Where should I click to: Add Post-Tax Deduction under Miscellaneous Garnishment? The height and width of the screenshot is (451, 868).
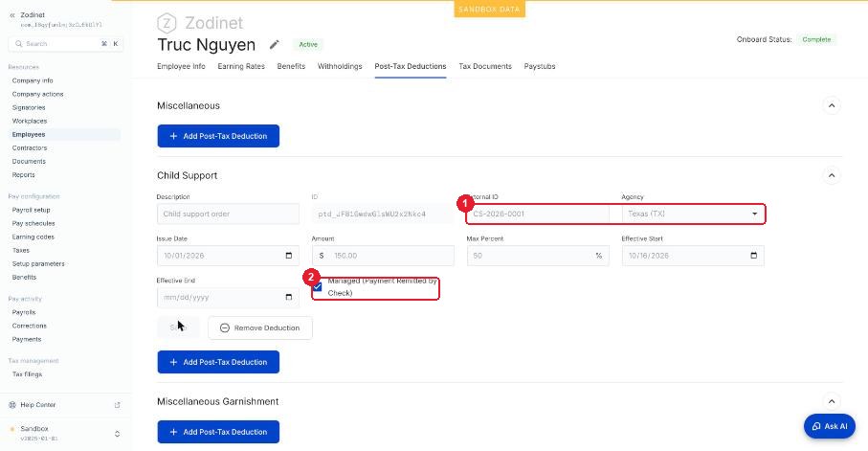218,432
